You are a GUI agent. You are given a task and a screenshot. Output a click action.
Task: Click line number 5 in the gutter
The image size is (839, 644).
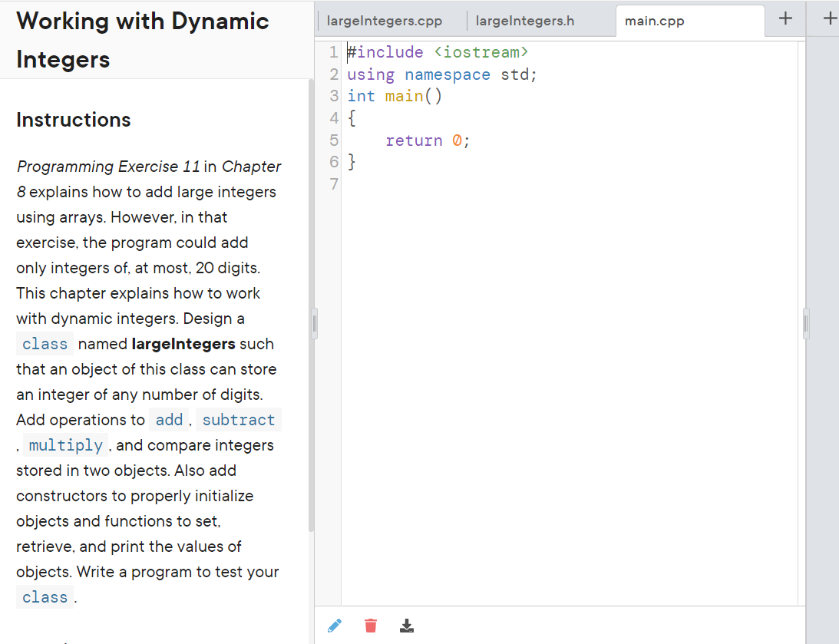tap(334, 140)
